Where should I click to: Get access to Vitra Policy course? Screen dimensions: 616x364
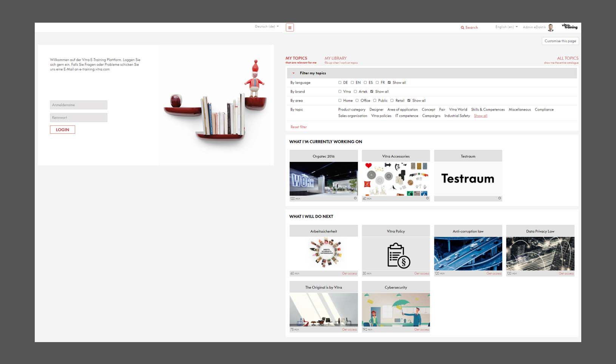[421, 273]
